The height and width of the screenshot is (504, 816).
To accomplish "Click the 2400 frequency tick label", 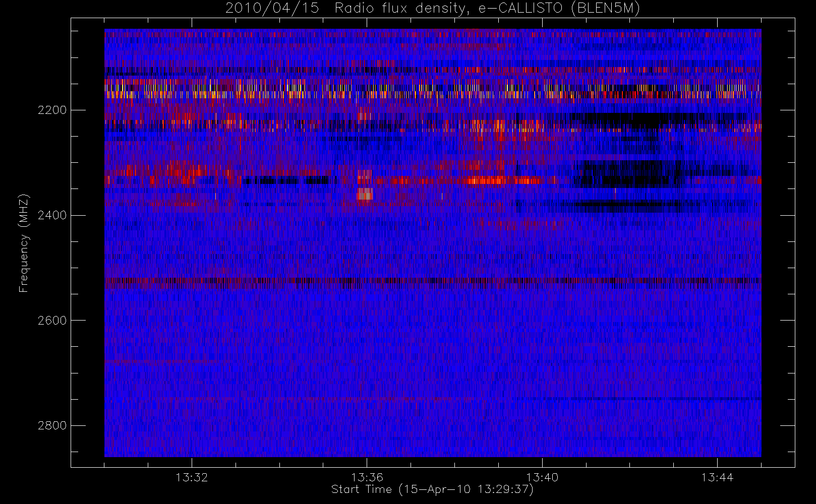I will coord(52,215).
